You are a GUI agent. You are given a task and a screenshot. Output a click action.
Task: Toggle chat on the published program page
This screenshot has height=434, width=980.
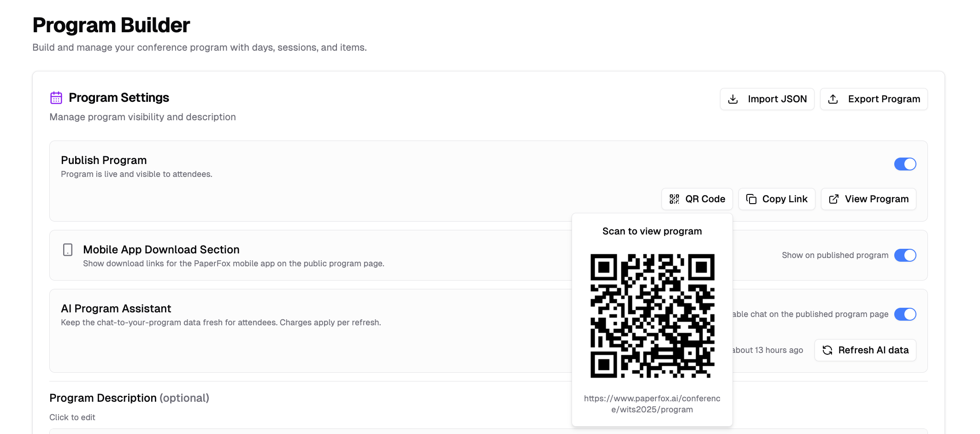905,314
